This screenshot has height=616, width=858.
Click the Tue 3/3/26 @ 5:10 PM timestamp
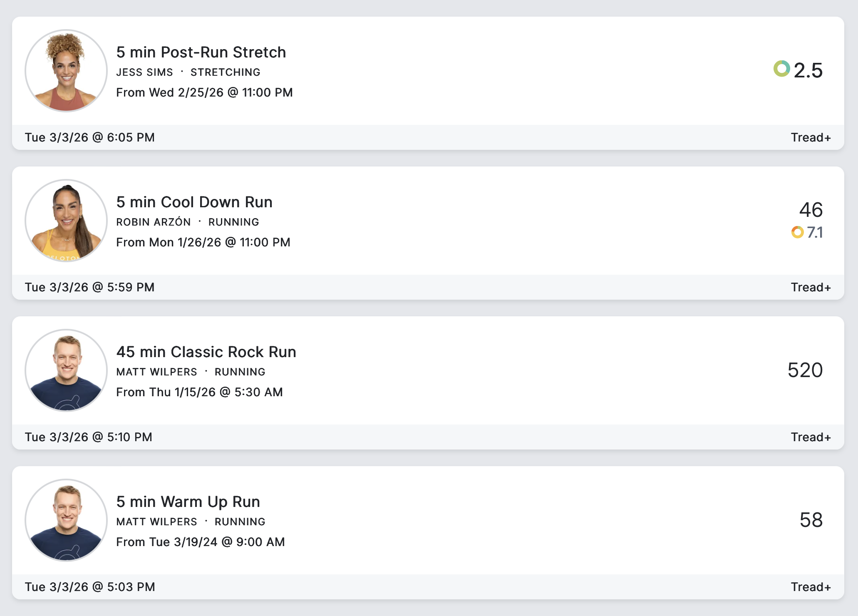click(88, 437)
